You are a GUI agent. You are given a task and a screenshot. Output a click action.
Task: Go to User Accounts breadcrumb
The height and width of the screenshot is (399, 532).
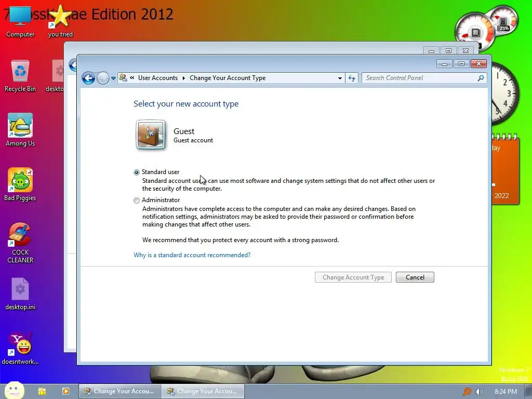[x=158, y=78]
